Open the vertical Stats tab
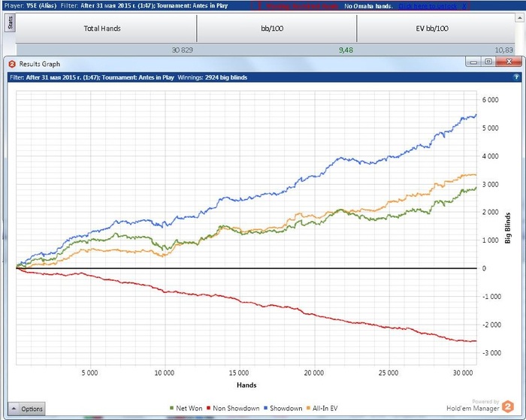 (x=10, y=23)
